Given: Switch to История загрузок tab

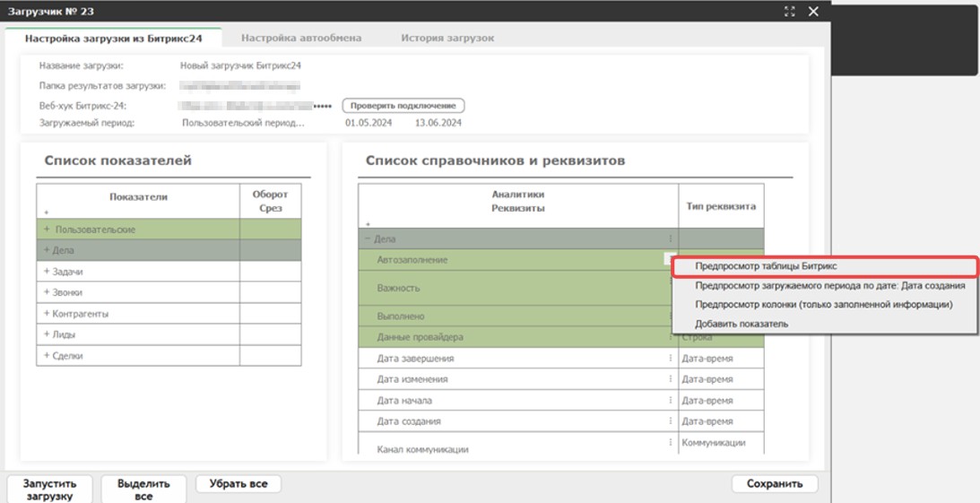Looking at the screenshot, I should 447,38.
